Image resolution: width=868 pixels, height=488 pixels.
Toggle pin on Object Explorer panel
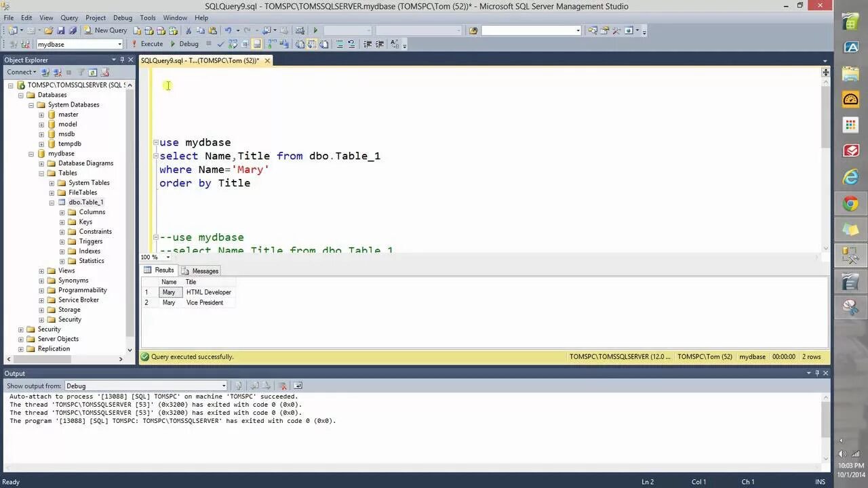tap(122, 60)
